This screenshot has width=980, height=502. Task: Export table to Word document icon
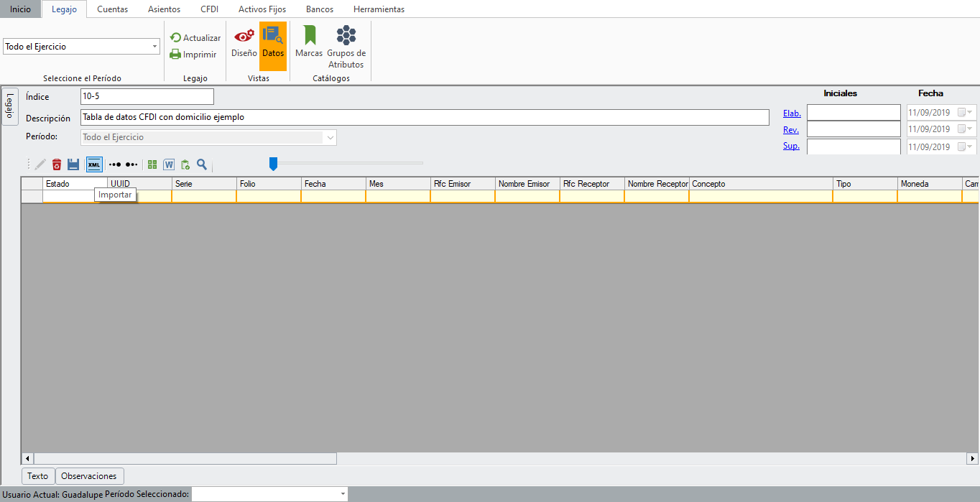(x=169, y=164)
